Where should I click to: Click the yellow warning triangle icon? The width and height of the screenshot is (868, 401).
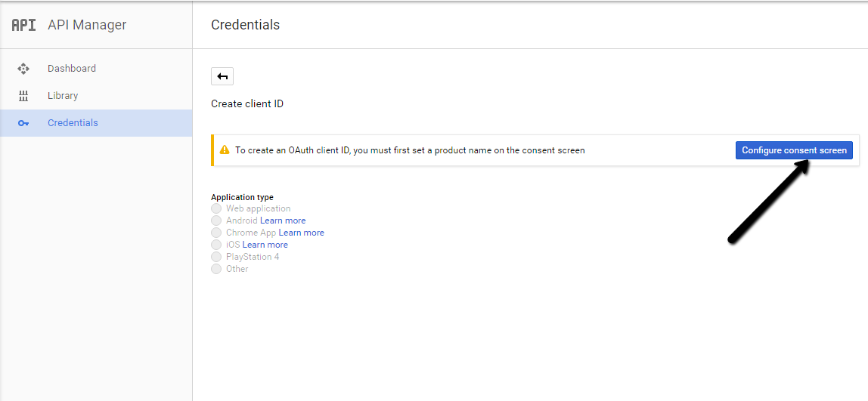point(225,150)
